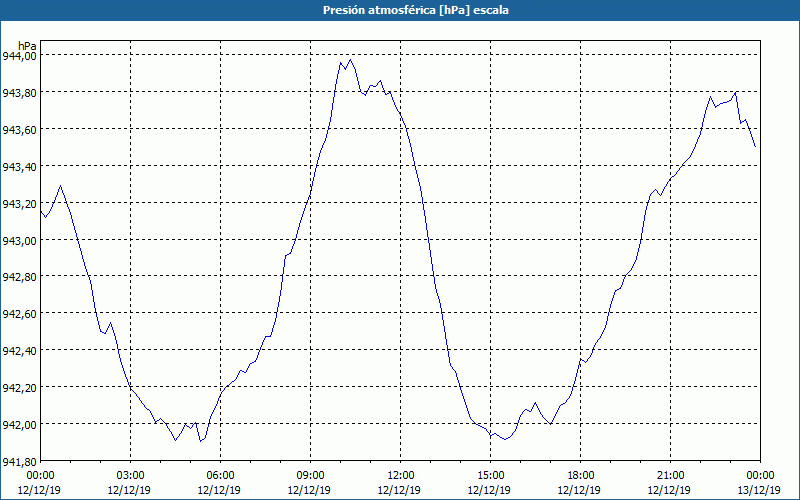800x500 pixels.
Task: Click the pressure curve's highest peak near 10:00
Action: [x=350, y=60]
